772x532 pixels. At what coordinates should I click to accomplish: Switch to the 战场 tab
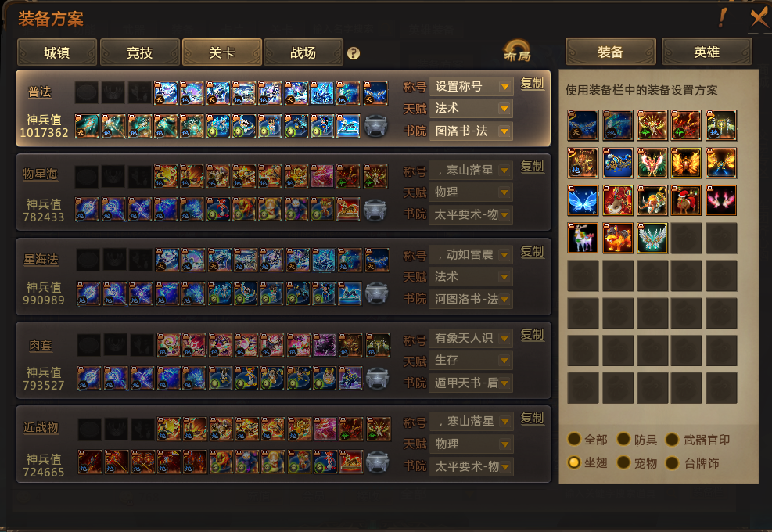pos(303,52)
